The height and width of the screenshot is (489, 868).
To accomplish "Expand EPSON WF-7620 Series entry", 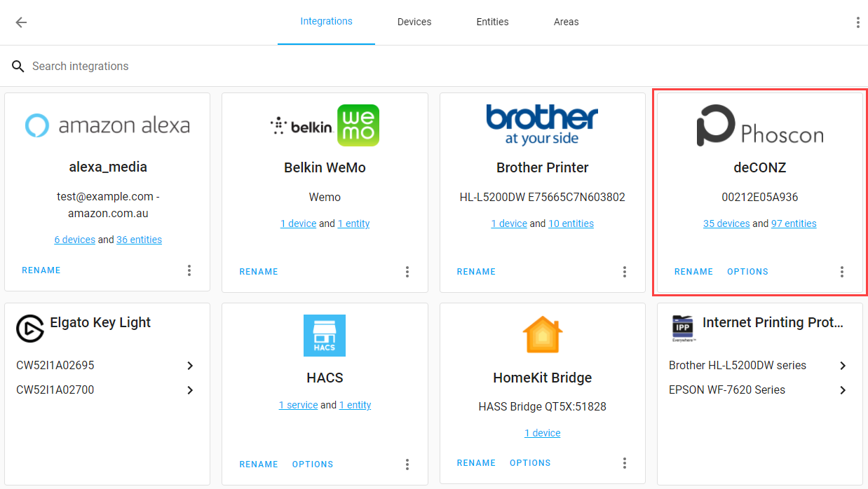I will point(843,390).
